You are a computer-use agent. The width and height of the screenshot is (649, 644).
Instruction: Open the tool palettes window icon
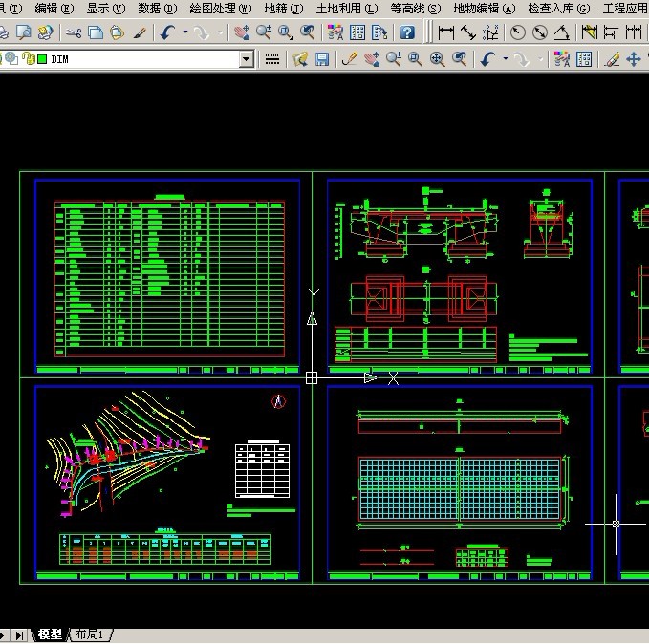click(x=379, y=32)
